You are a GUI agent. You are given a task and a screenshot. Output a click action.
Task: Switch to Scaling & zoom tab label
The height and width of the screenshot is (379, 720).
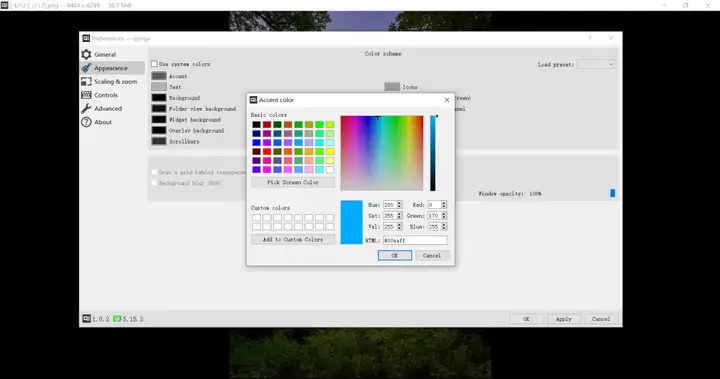[116, 82]
